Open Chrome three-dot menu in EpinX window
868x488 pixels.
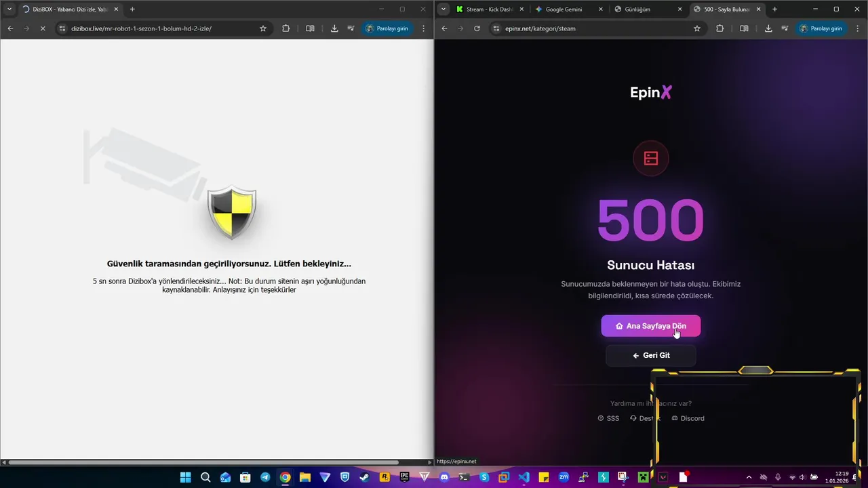pyautogui.click(x=858, y=28)
